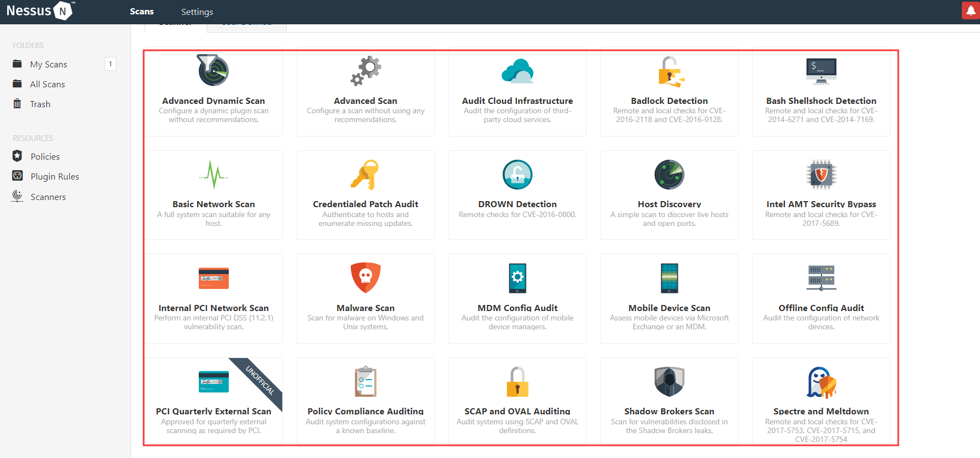The width and height of the screenshot is (980, 458).
Task: Open the Scanners resource page
Action: tap(48, 197)
